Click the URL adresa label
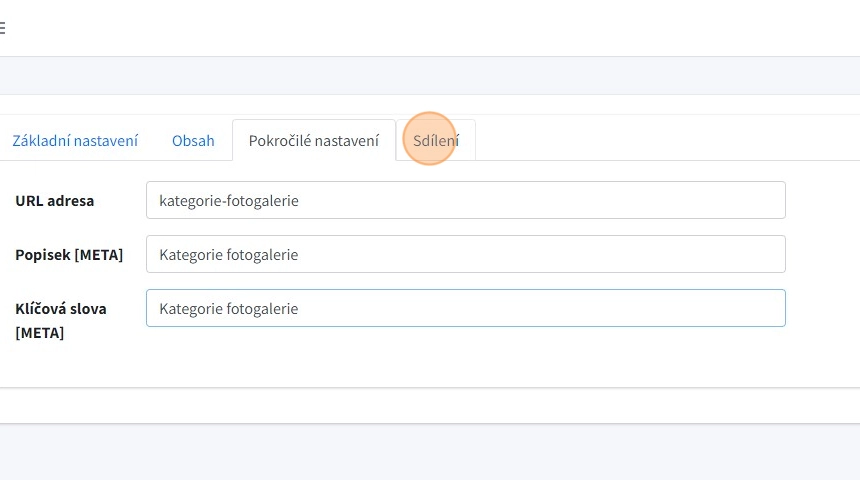860x480 pixels. [55, 200]
